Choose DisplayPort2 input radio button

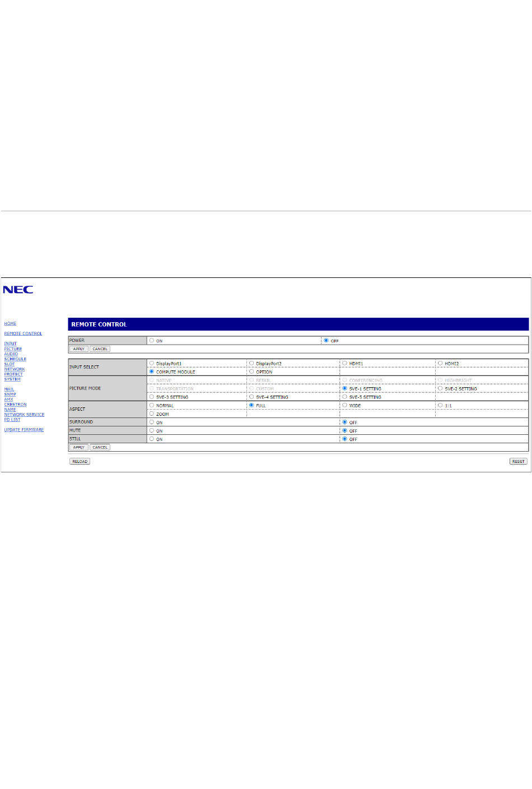[x=251, y=363]
